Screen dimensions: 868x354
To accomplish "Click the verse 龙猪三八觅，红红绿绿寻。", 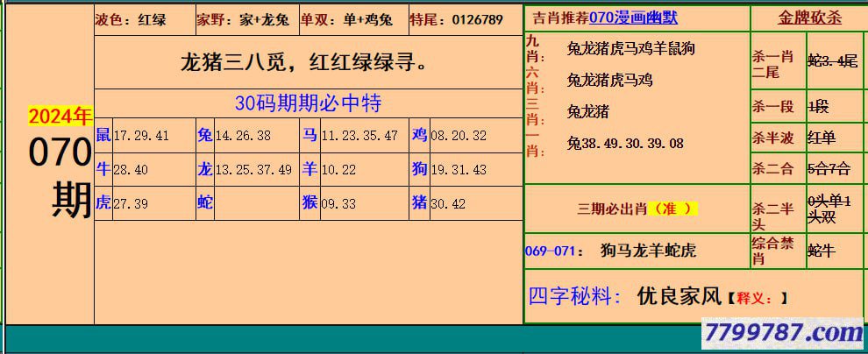I will (x=309, y=62).
